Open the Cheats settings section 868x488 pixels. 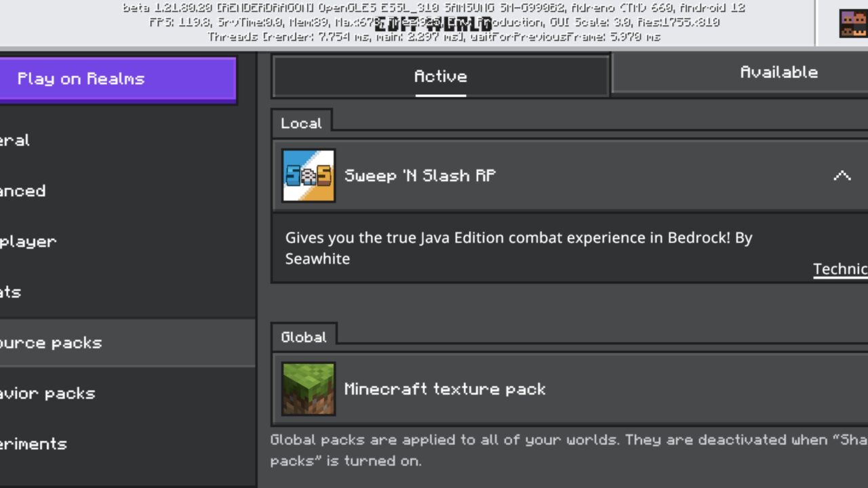(x=127, y=292)
